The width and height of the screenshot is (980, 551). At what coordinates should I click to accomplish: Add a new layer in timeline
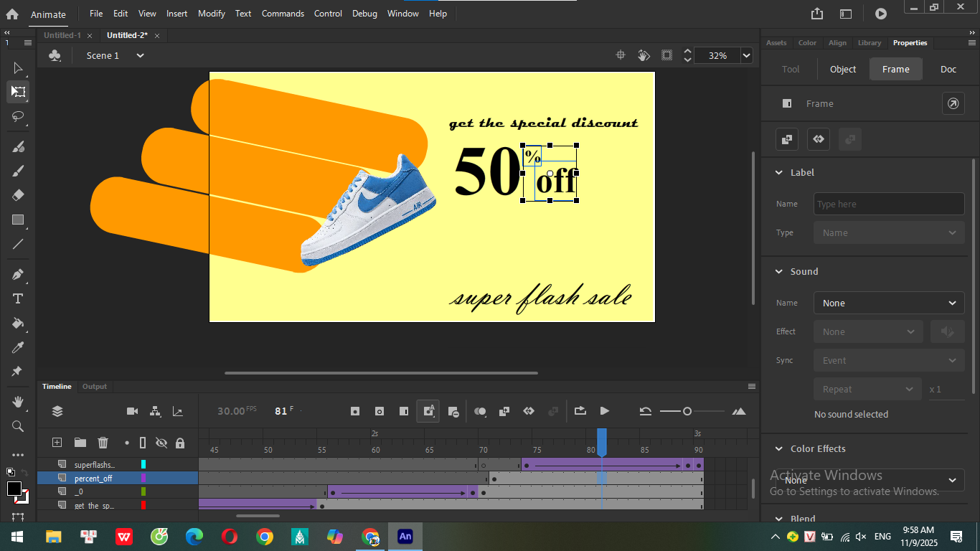[57, 443]
